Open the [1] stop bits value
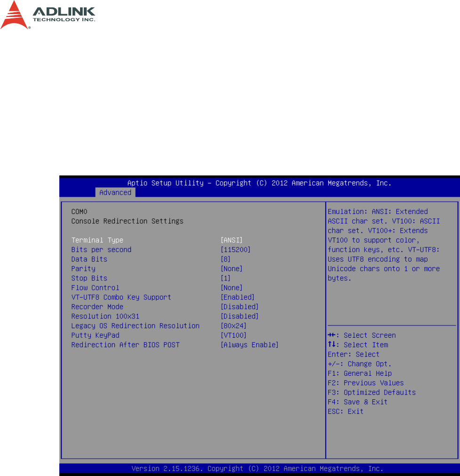Image resolution: width=460 pixels, height=476 pixels. coord(226,278)
